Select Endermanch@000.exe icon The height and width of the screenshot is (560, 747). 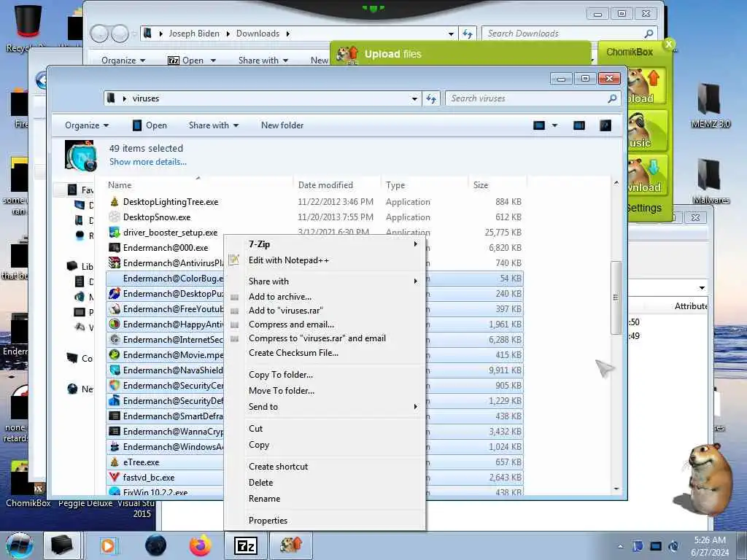click(x=115, y=248)
